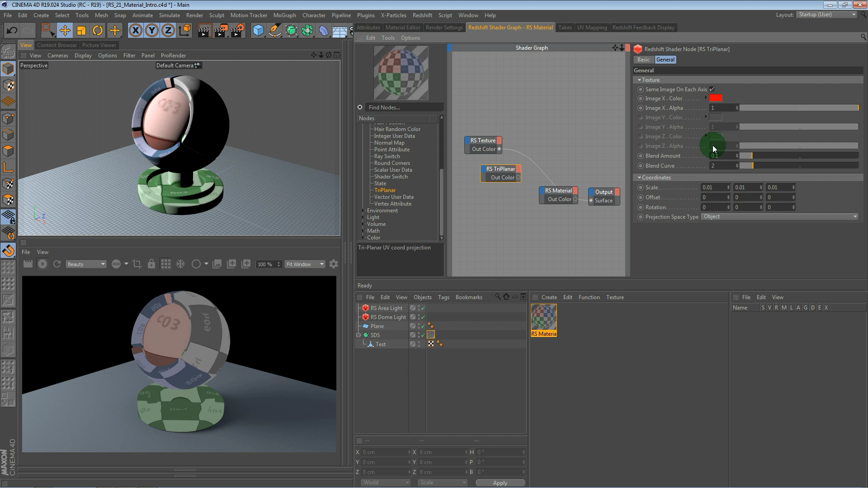Open the Beauty AOV dropdown

86,264
